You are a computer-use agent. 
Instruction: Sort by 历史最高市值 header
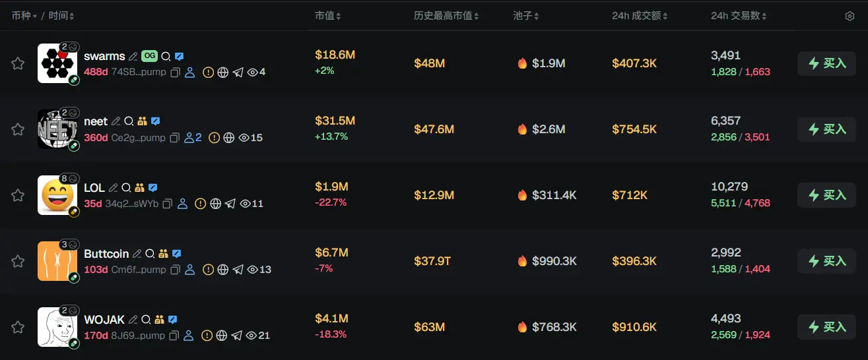(446, 16)
